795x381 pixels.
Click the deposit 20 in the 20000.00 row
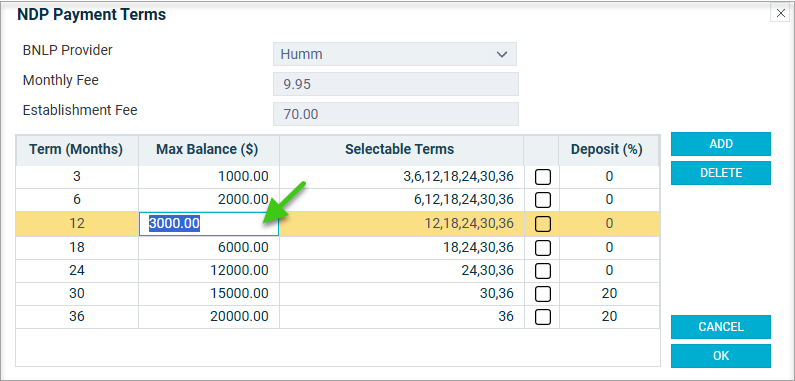click(608, 317)
